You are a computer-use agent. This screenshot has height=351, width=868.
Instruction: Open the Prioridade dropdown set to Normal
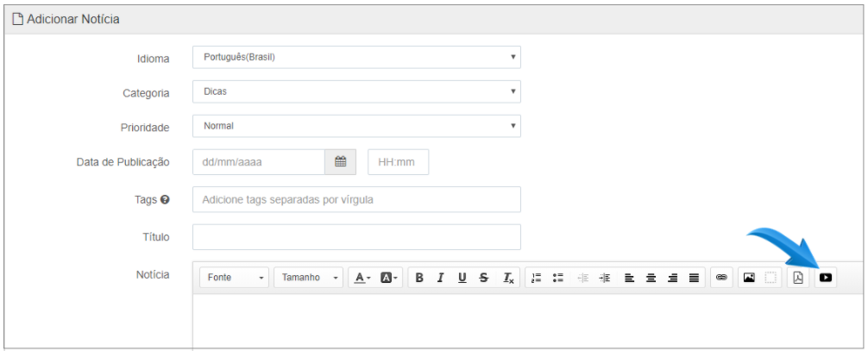(x=356, y=126)
